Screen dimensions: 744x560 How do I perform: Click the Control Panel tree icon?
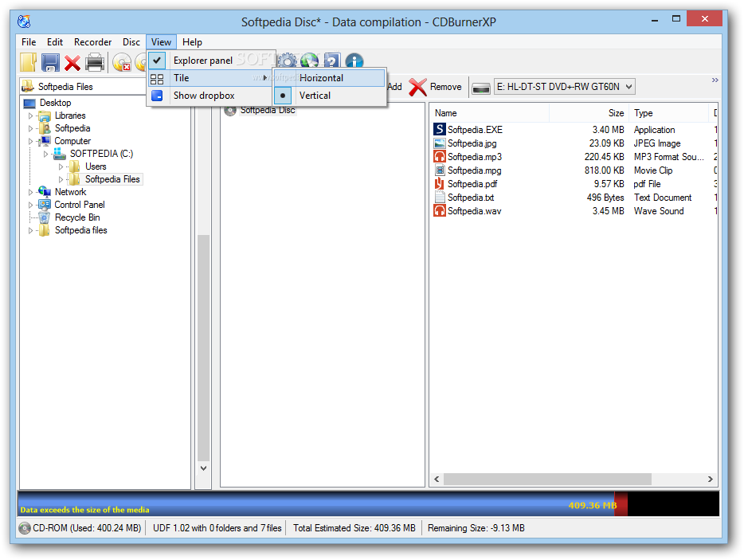coord(44,205)
